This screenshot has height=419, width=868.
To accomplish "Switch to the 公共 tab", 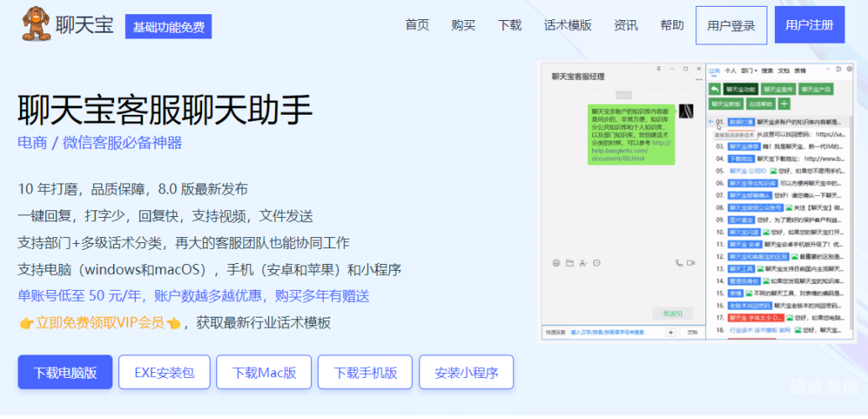I will [715, 71].
